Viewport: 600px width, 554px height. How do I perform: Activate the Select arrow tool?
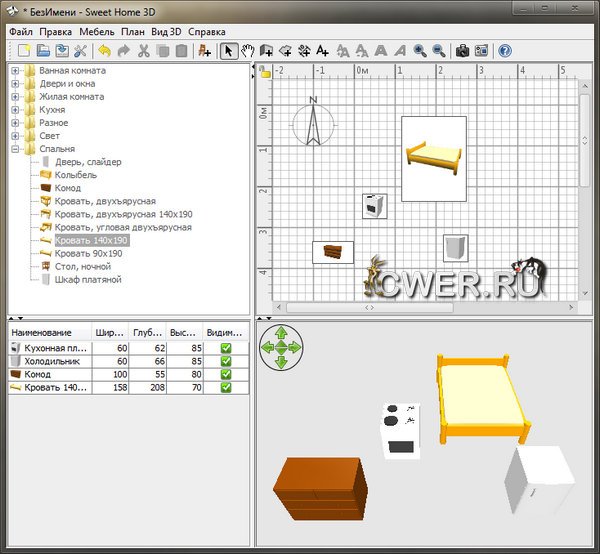pyautogui.click(x=229, y=50)
